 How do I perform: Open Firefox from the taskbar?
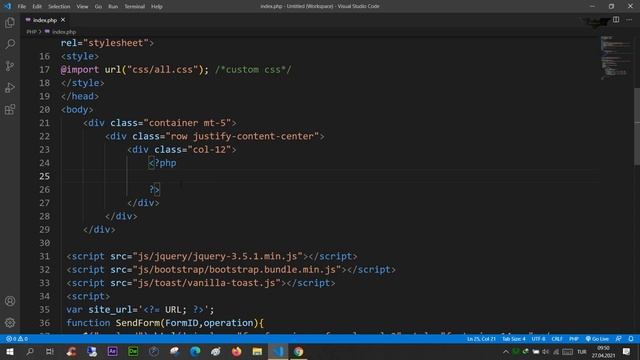coord(236,351)
